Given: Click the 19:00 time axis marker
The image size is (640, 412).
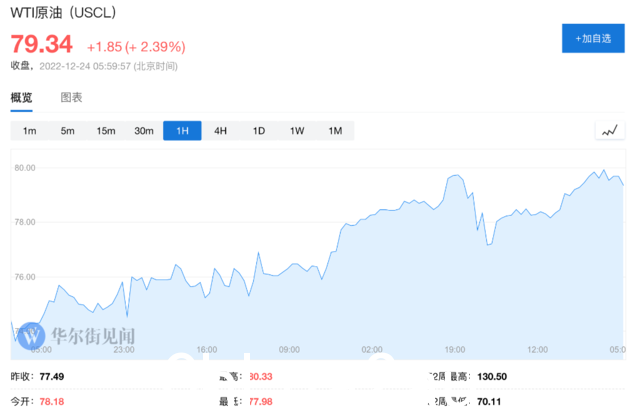Looking at the screenshot, I should [455, 349].
